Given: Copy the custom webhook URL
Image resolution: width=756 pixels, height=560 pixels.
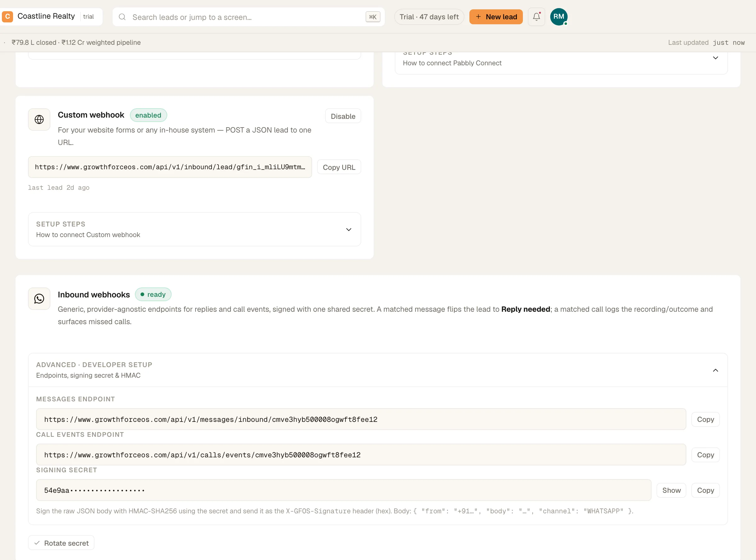Looking at the screenshot, I should click(x=339, y=167).
